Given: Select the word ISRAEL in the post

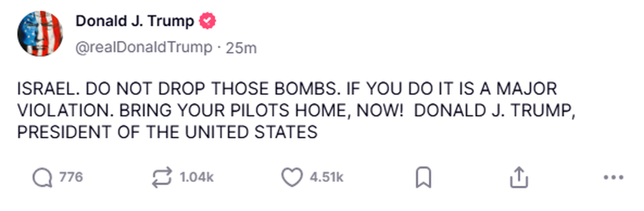Looking at the screenshot, I should [x=47, y=88].
